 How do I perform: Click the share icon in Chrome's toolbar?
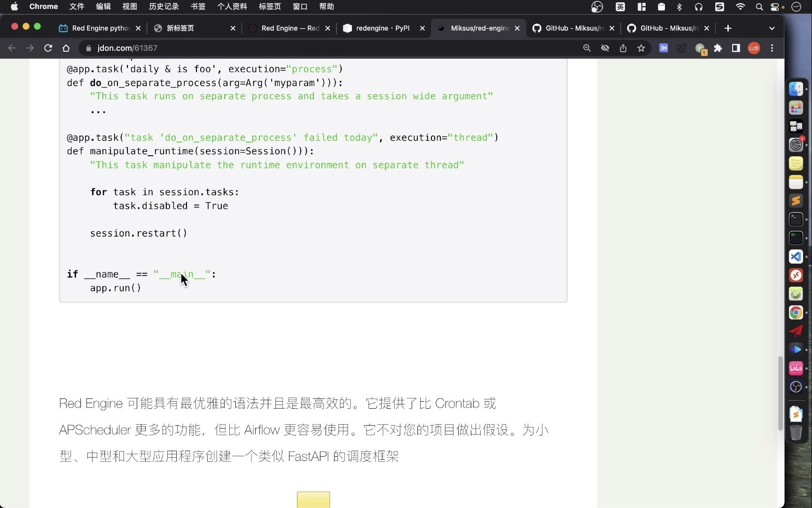click(623, 48)
